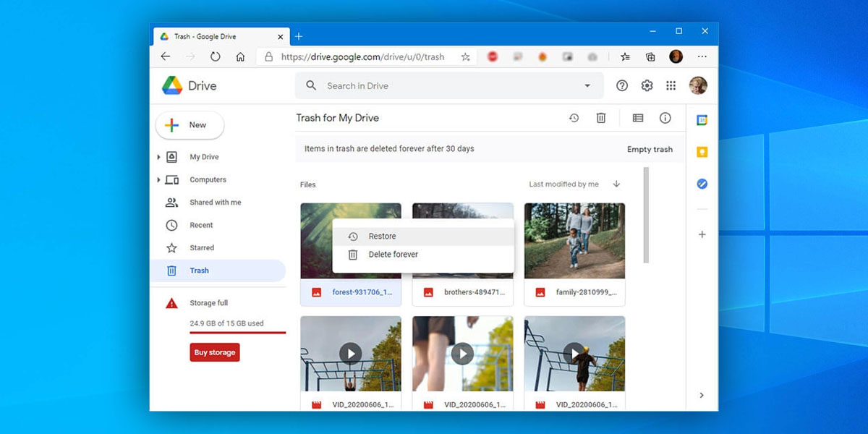Expand the side panel chevron
The image size is (868, 434).
[702, 395]
